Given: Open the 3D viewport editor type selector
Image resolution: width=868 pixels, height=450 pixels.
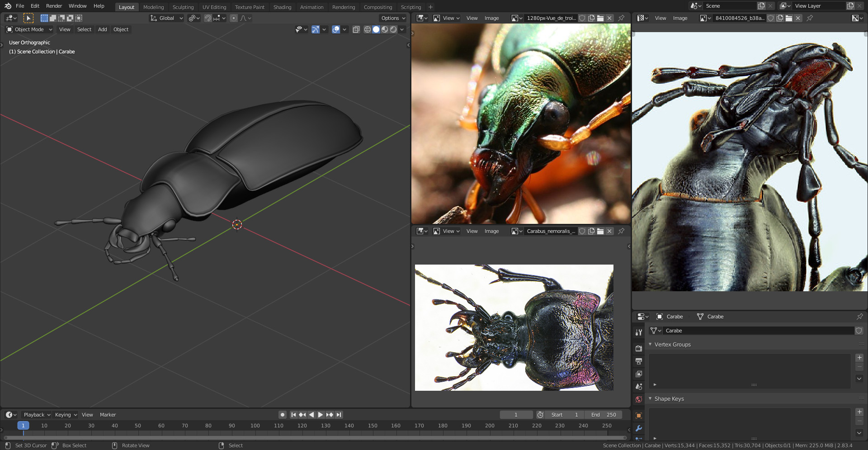Looking at the screenshot, I should coord(11,18).
